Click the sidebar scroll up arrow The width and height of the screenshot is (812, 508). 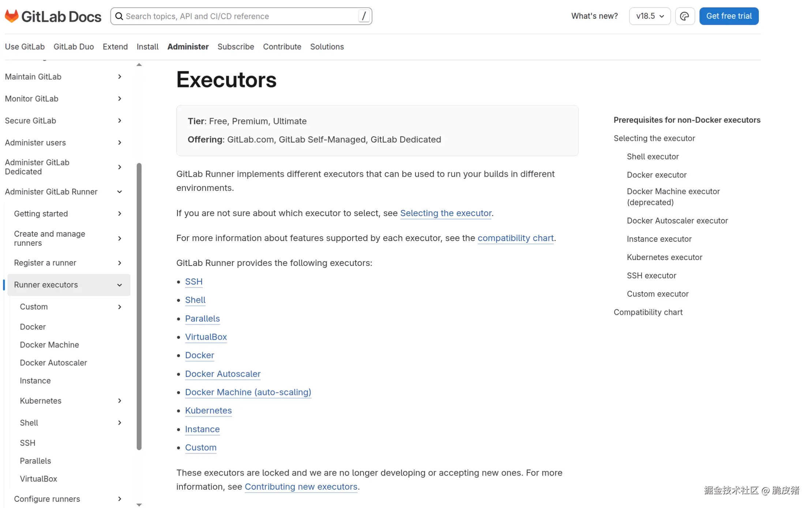pyautogui.click(x=139, y=65)
